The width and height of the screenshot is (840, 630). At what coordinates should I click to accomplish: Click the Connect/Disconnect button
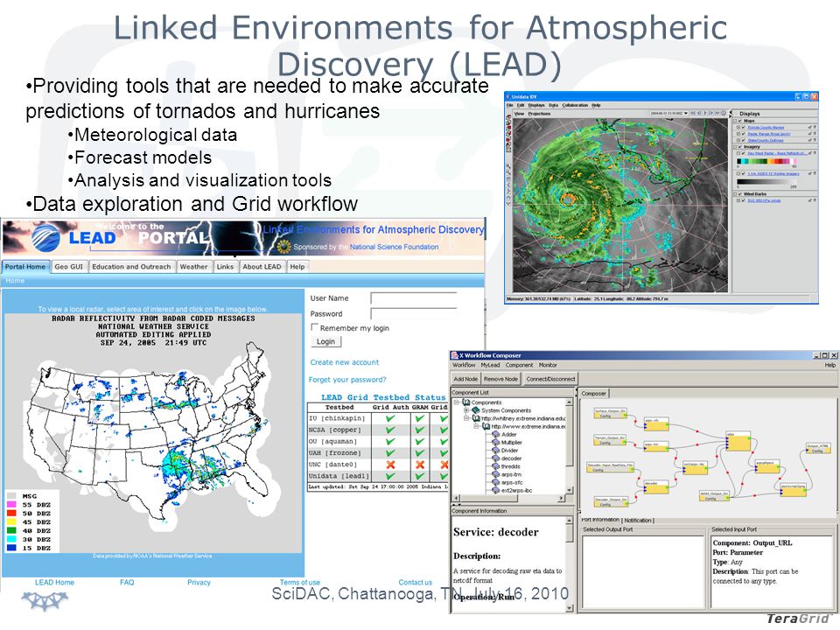pyautogui.click(x=550, y=379)
